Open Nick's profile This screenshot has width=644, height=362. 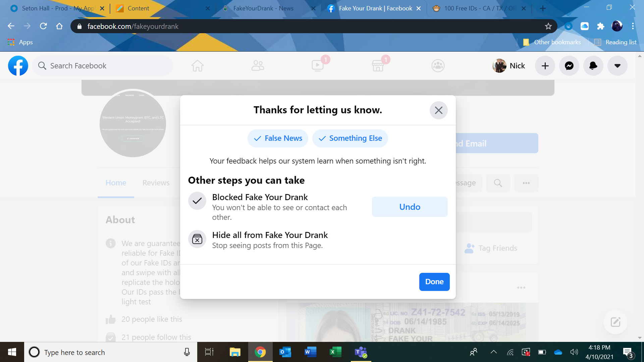coord(509,66)
